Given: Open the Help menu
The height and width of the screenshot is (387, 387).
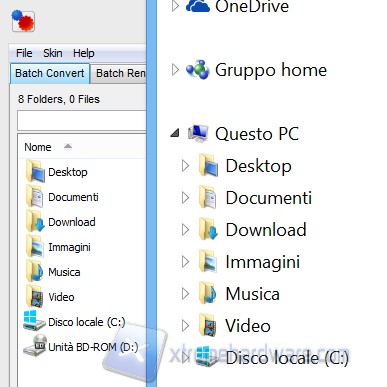Looking at the screenshot, I should [84, 53].
